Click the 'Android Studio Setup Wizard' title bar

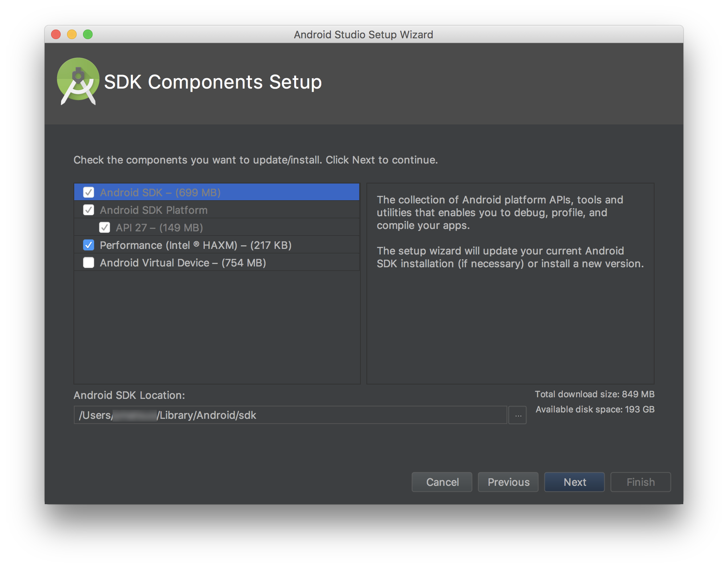pyautogui.click(x=364, y=34)
